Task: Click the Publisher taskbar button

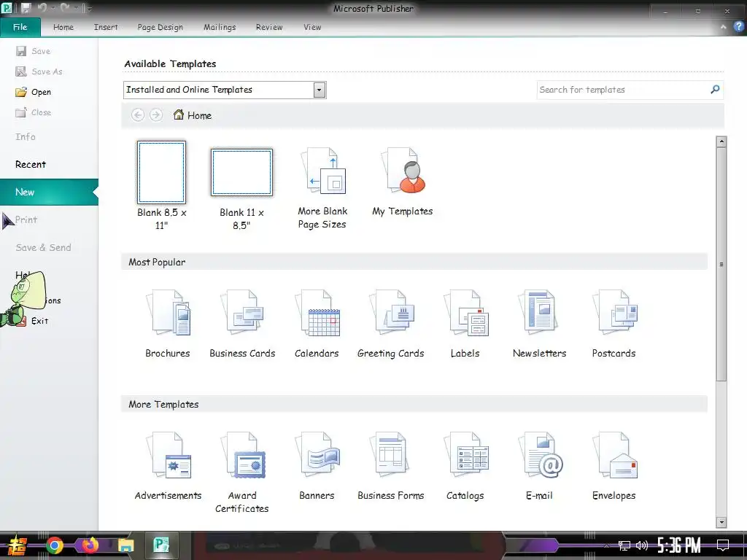Action: click(x=161, y=545)
